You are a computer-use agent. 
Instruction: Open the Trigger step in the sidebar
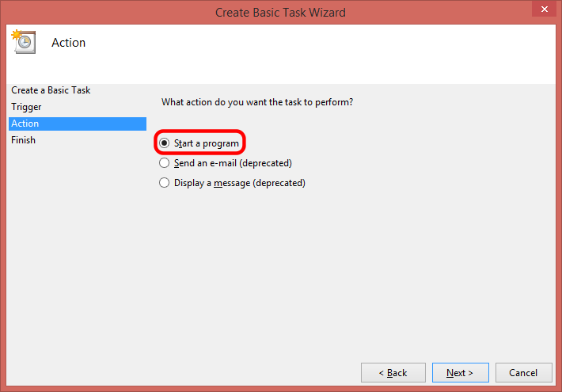[26, 107]
